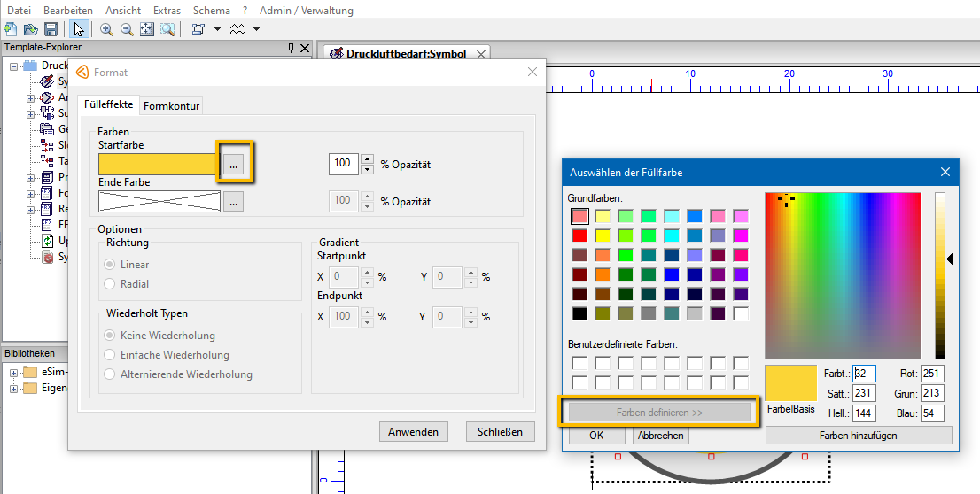
Task: Click the zoom out magnifier icon
Action: click(127, 29)
